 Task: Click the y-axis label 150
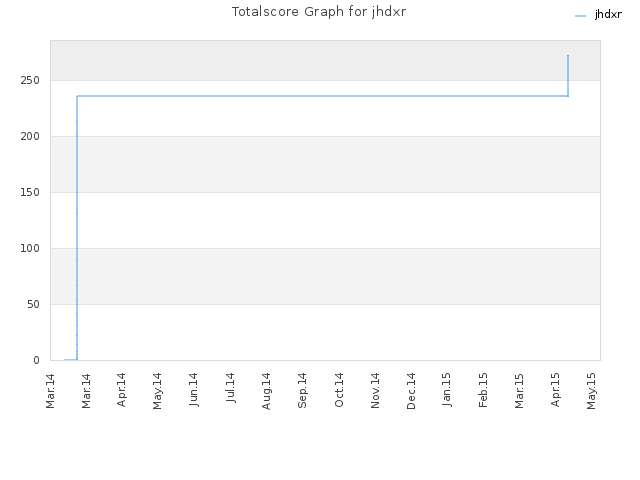coord(30,192)
